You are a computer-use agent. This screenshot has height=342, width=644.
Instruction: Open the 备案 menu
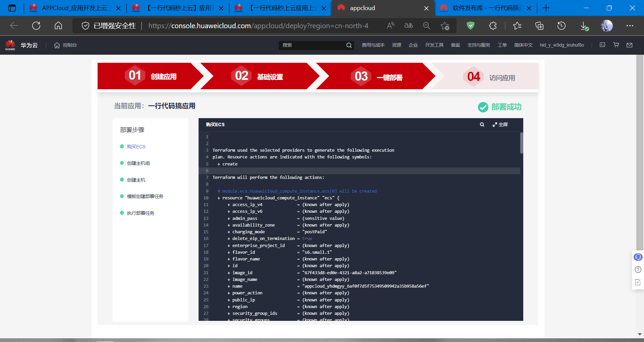[455, 45]
